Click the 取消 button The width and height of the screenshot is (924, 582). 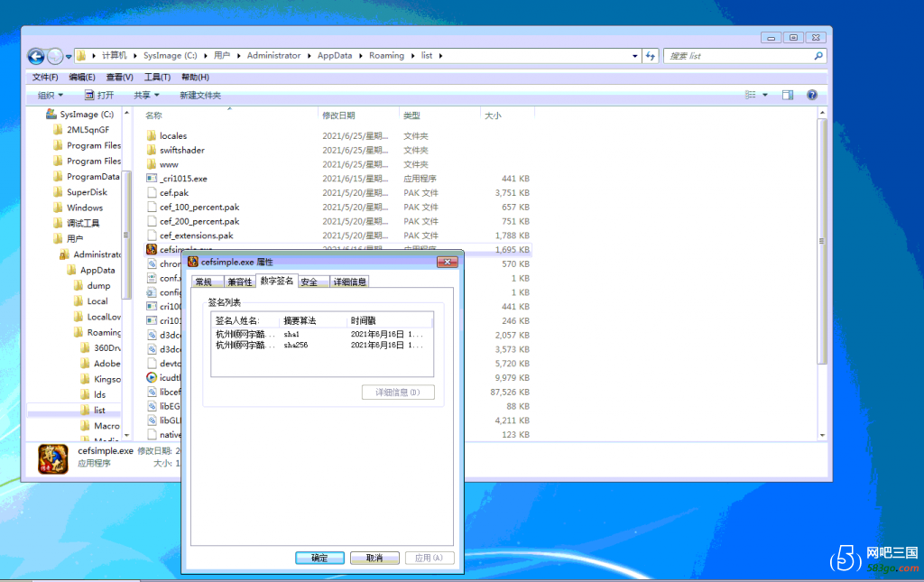tap(374, 558)
